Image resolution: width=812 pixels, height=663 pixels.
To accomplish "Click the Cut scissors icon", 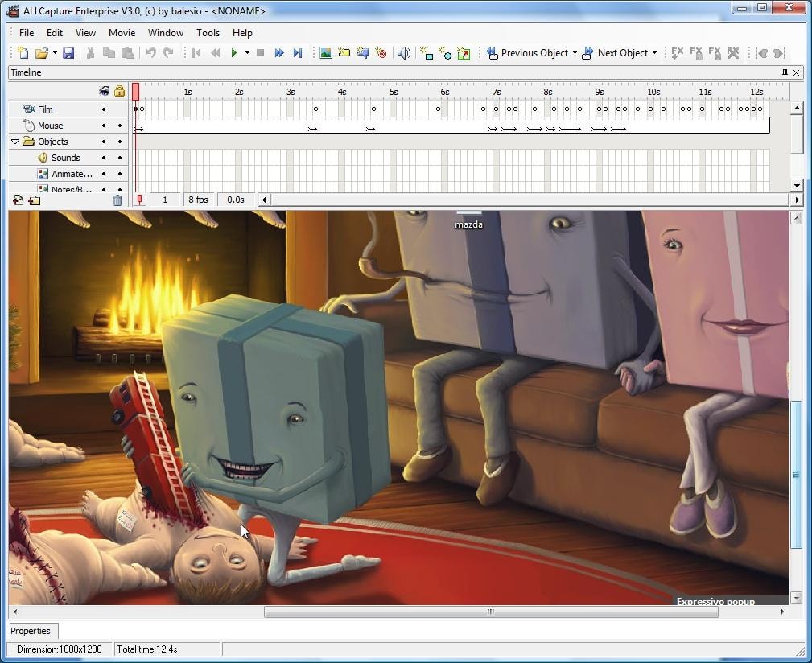I will (x=90, y=53).
